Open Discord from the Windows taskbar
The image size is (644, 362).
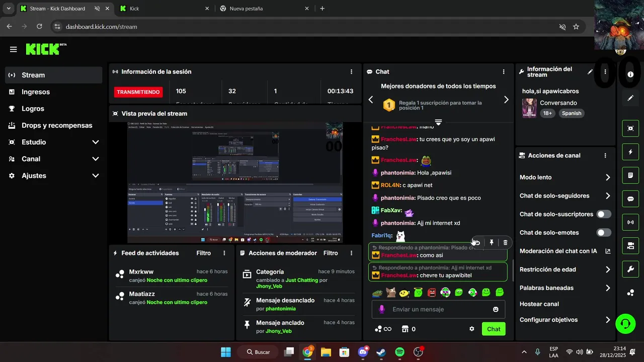point(363,352)
